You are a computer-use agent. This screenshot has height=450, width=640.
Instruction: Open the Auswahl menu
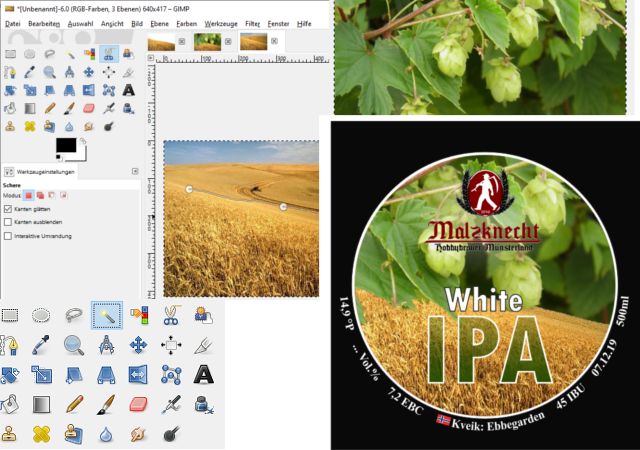click(80, 24)
